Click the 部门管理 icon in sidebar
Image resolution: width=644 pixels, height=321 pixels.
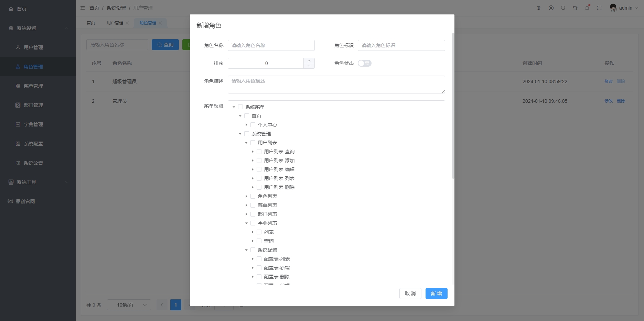18,105
